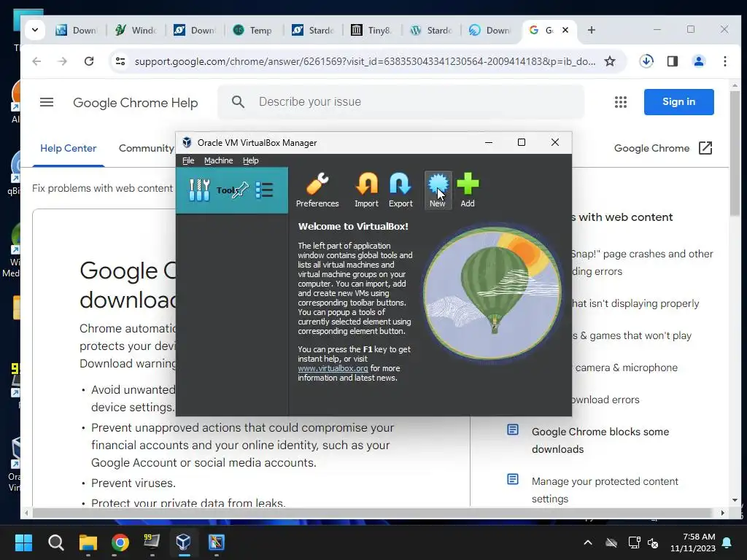747x560 pixels.
Task: Click the address bar URL
Action: click(x=365, y=61)
